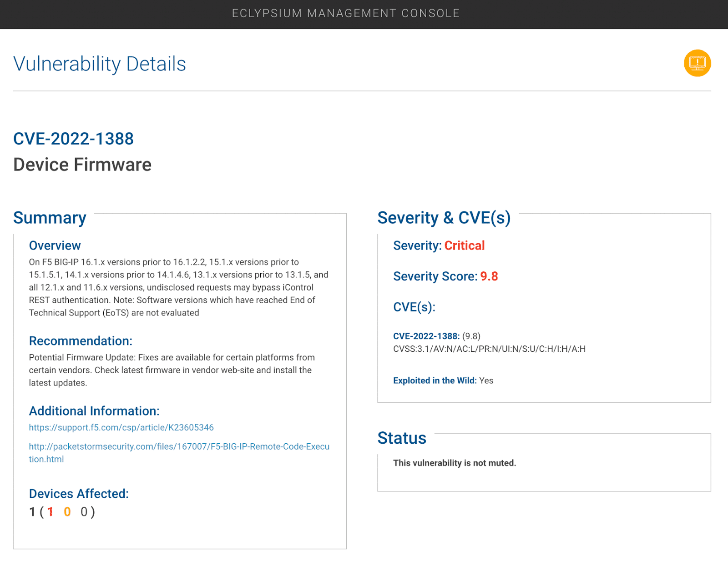
Task: Click the F5 BIG-IP overview paragraph
Action: tap(178, 287)
